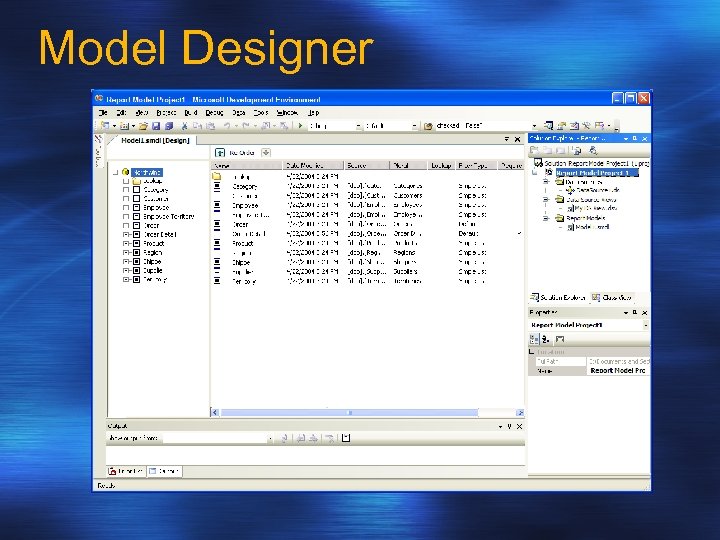Viewport: 720px width, 540px height.
Task: Collapse the Data Source Views folder node
Action: (x=546, y=200)
